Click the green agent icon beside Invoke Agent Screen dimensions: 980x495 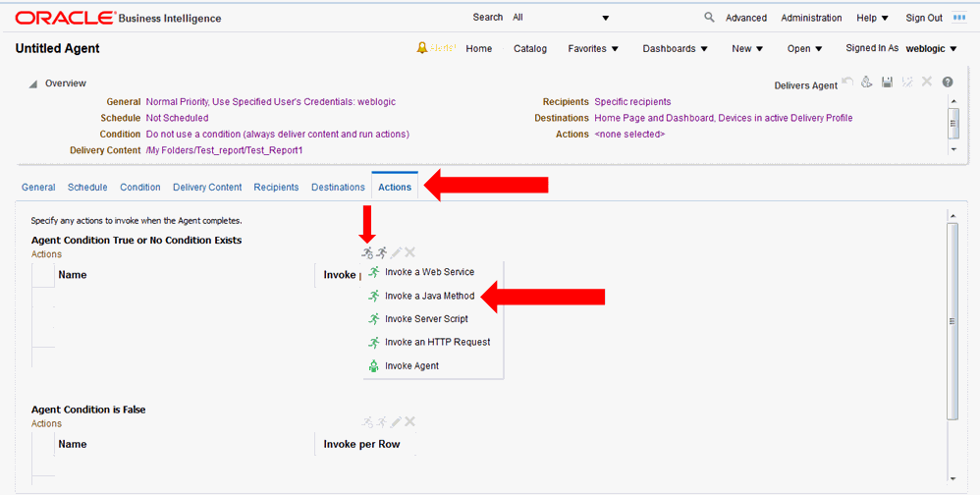click(374, 366)
